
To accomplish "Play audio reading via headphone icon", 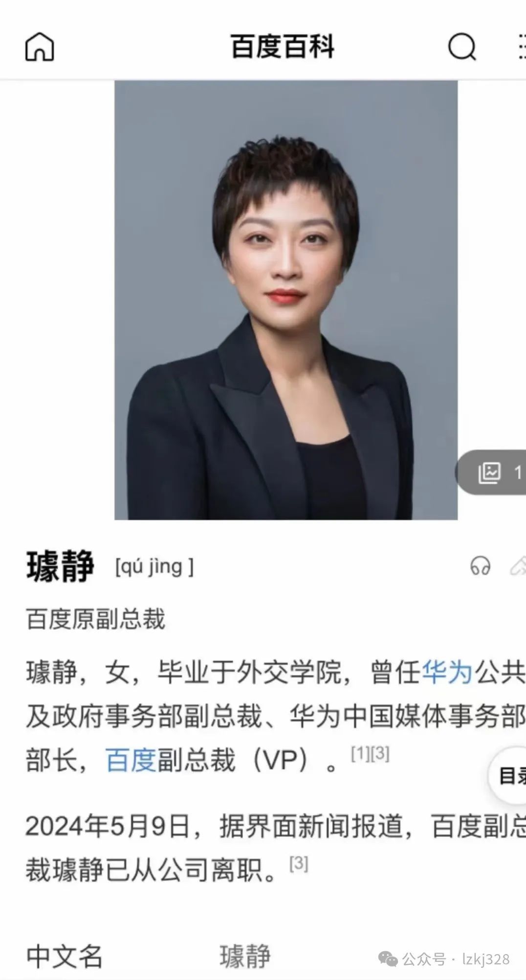I will click(480, 566).
